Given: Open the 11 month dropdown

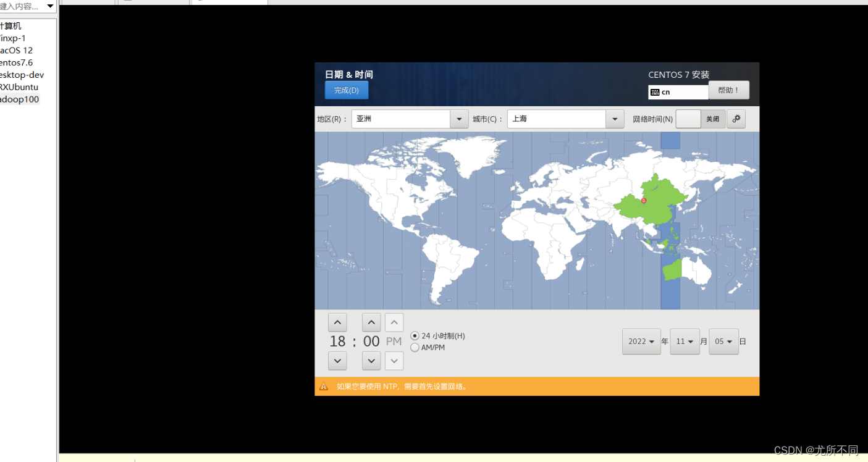Looking at the screenshot, I should coord(685,342).
